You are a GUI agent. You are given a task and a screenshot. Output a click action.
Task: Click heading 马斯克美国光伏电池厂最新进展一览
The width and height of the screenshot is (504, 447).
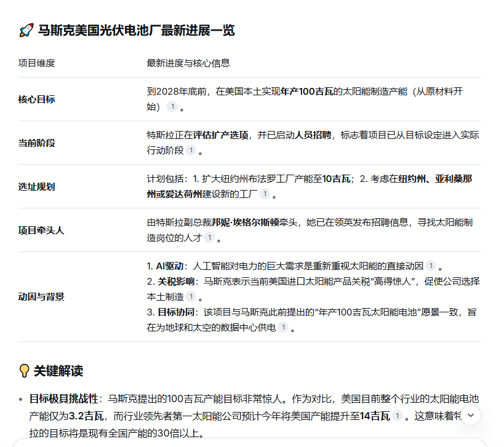(136, 31)
